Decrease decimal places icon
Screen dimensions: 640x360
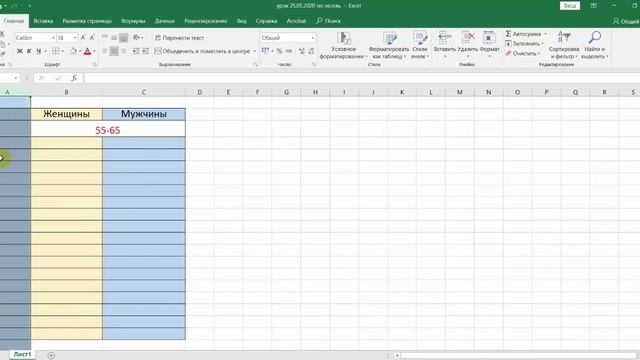(x=311, y=51)
